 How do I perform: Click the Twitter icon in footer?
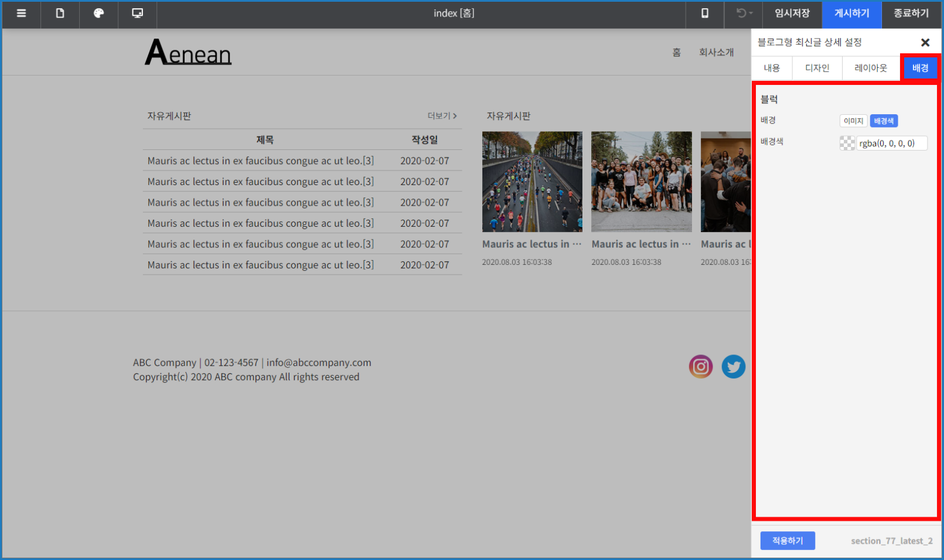coord(733,367)
